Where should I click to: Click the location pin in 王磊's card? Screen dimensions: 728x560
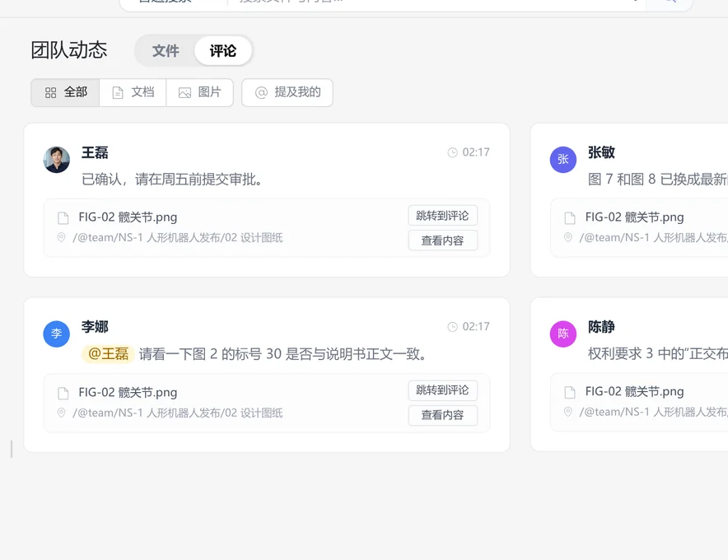[61, 238]
